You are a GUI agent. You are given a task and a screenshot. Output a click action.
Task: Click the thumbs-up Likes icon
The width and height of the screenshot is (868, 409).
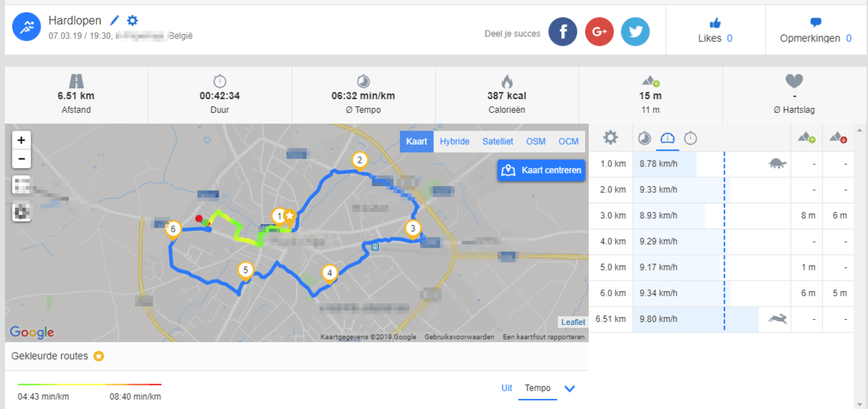[x=715, y=22]
